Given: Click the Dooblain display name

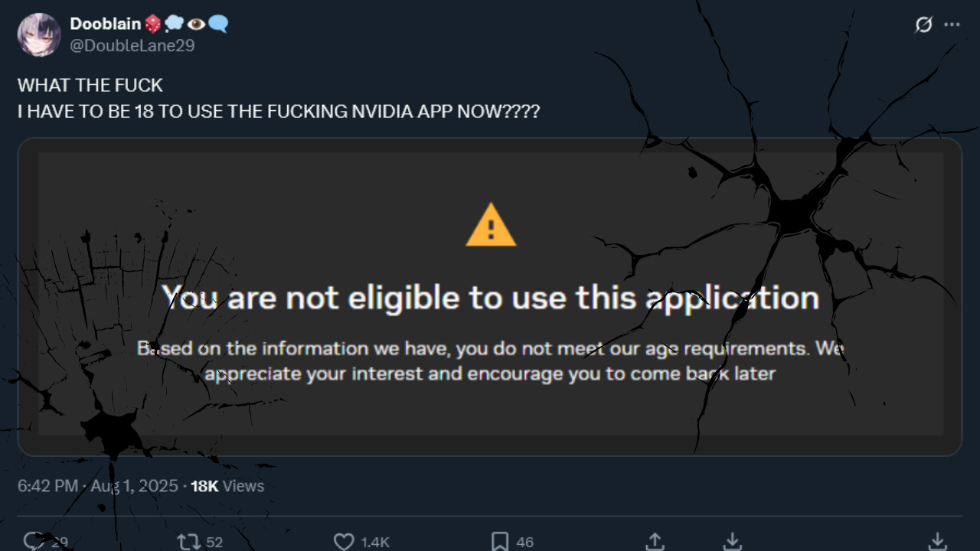Looking at the screenshot, I should (105, 24).
